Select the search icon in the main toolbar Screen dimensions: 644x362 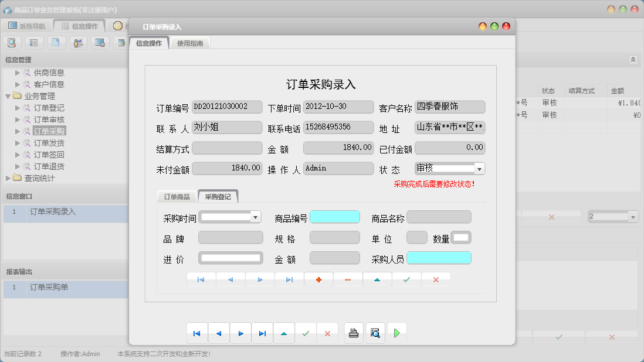point(12,42)
